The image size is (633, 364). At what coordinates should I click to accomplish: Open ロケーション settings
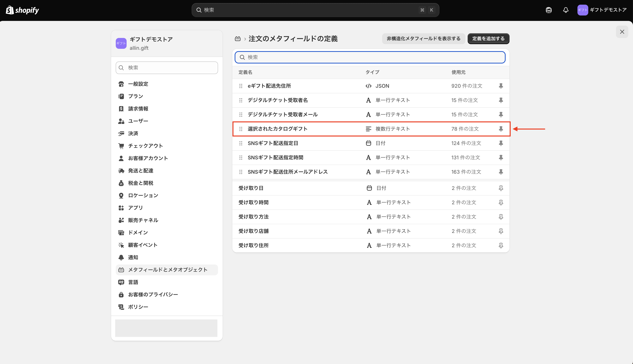[167, 196]
